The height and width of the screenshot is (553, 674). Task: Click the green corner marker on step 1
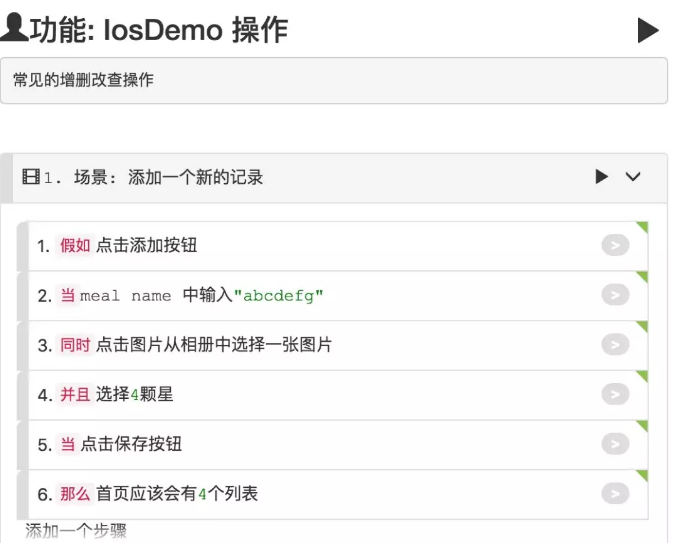point(642,227)
